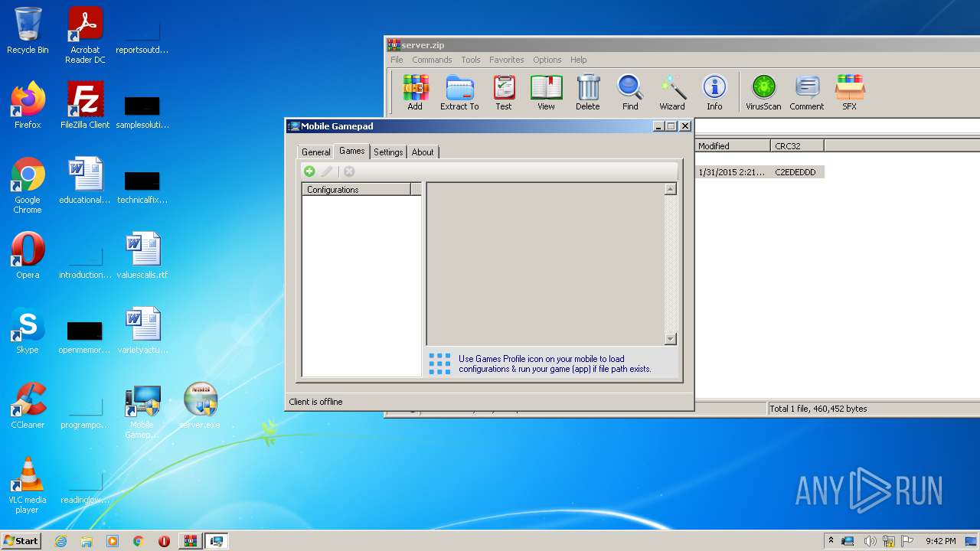Viewport: 980px width, 551px height.
Task: Open the Chrome icon on the taskbar
Action: pyautogui.click(x=139, y=541)
